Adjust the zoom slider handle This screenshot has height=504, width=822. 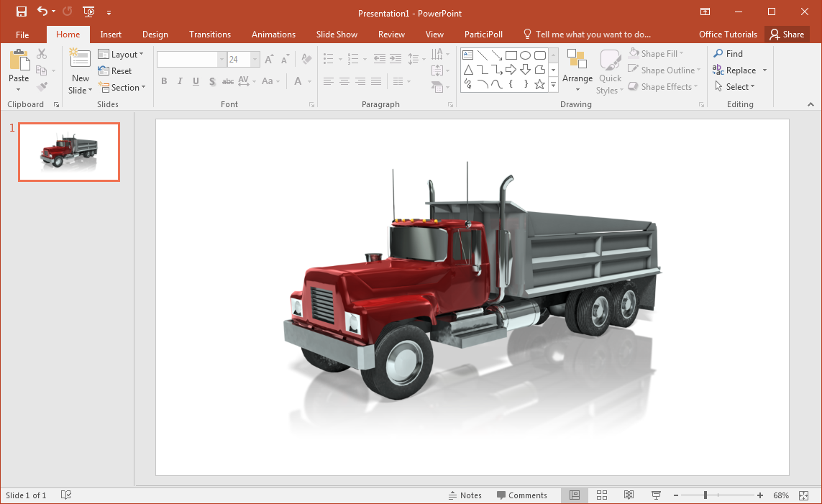click(705, 495)
